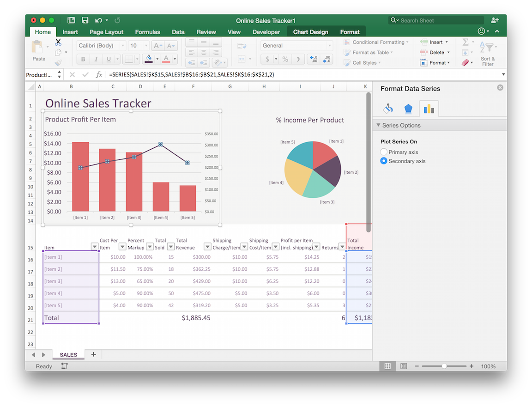The height and width of the screenshot is (407, 532).
Task: Switch to Normal view icon in status bar
Action: (387, 366)
